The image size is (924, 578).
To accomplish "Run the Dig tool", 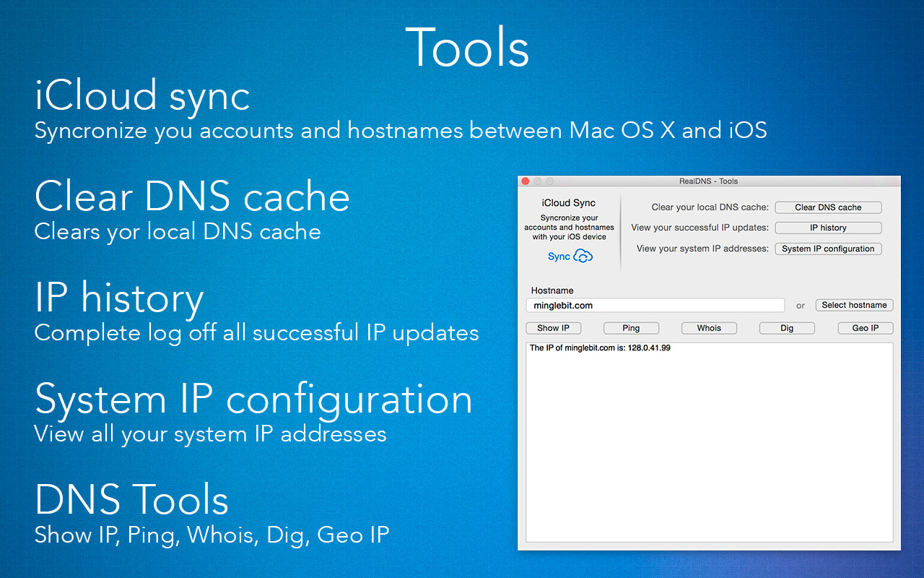I will [x=787, y=328].
